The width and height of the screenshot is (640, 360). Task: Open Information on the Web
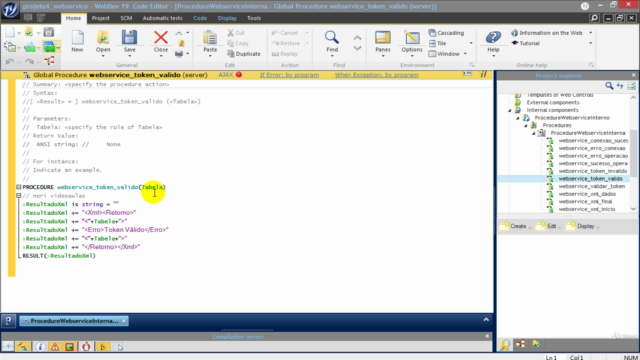point(547,33)
